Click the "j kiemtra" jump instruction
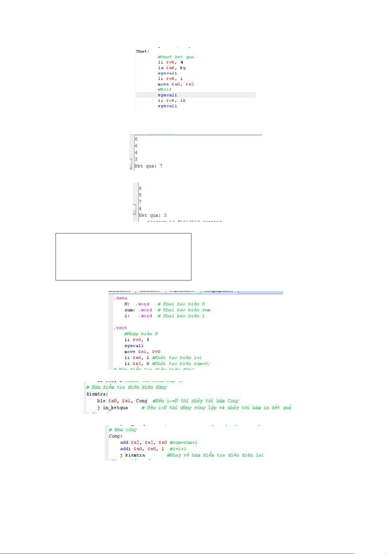 (132, 455)
